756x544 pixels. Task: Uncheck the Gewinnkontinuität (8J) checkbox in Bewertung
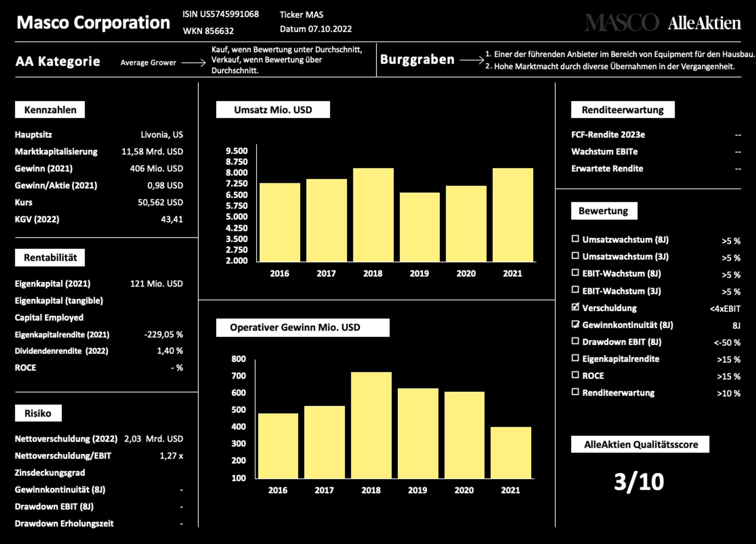(575, 324)
